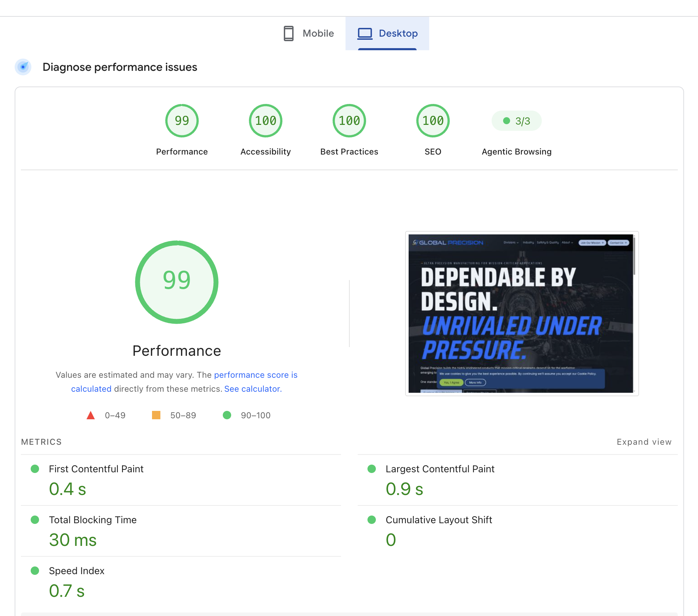The width and height of the screenshot is (698, 616).
Task: Select the Desktop tab
Action: (x=387, y=33)
